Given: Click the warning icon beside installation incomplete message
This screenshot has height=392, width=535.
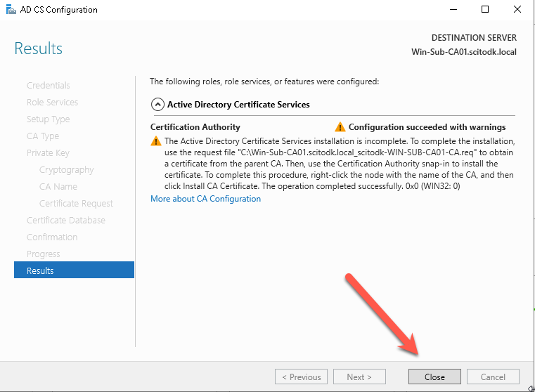Looking at the screenshot, I should (156, 141).
